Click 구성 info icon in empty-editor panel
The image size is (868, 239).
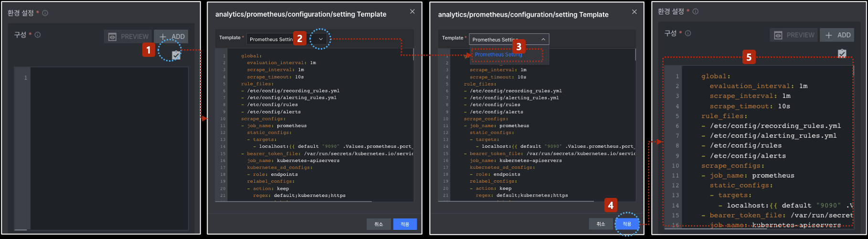[38, 34]
